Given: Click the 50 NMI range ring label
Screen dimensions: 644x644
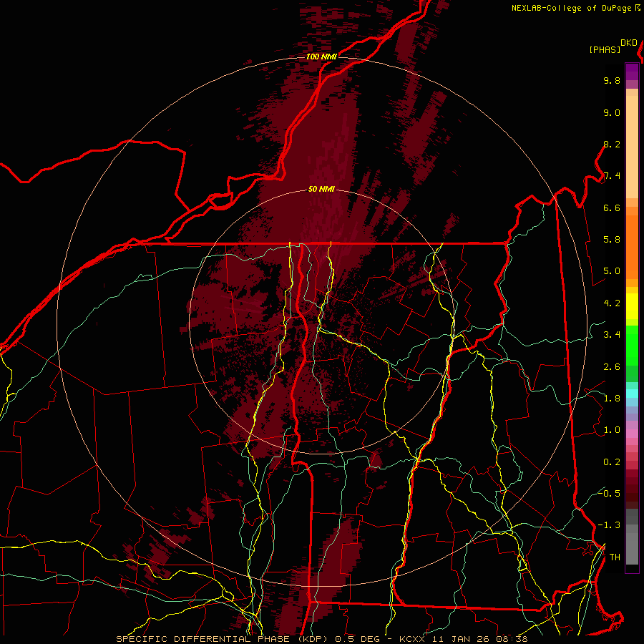Looking at the screenshot, I should (x=321, y=189).
